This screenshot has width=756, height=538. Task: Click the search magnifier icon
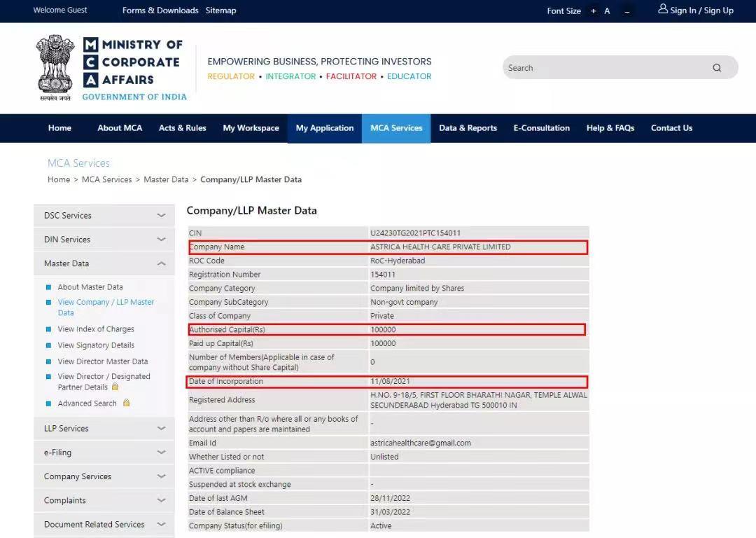click(717, 68)
